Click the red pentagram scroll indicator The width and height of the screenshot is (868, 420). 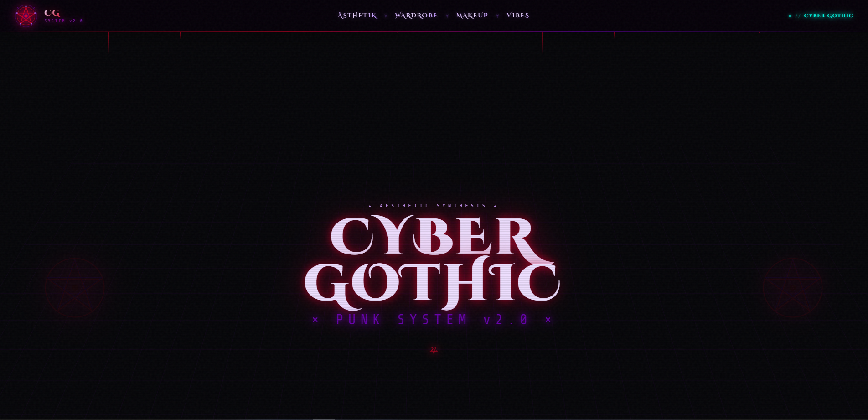pyautogui.click(x=433, y=350)
